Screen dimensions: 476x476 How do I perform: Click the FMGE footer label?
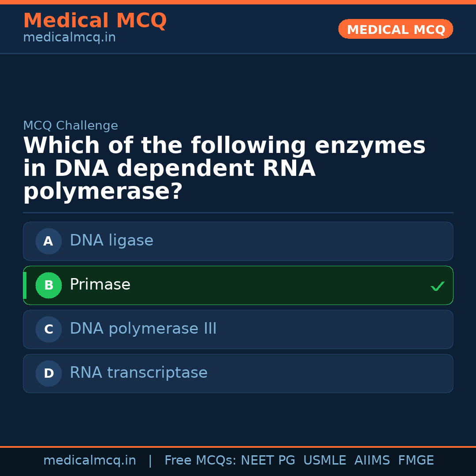tap(416, 461)
